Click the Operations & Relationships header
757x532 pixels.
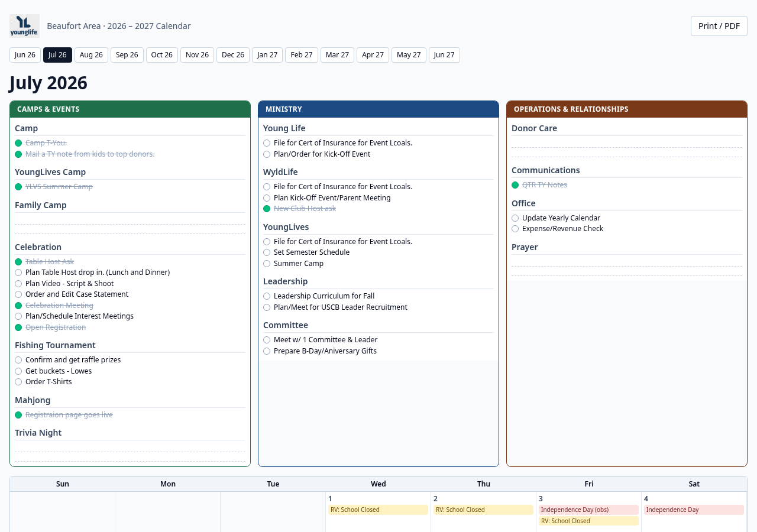[627, 109]
